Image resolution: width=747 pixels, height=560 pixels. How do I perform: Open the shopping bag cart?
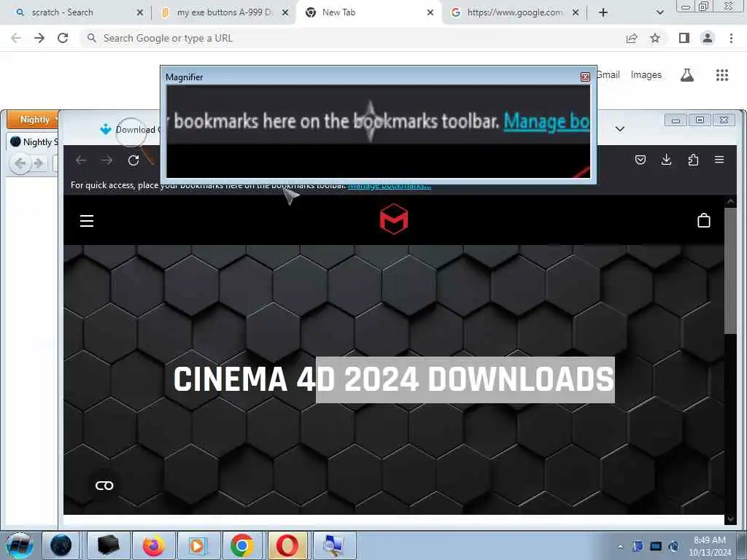tap(704, 220)
